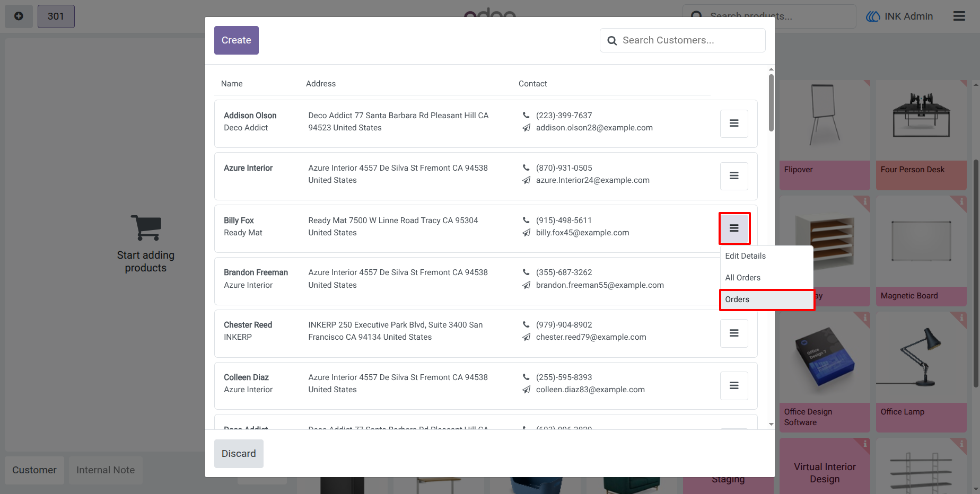Click the Name column header

(232, 84)
